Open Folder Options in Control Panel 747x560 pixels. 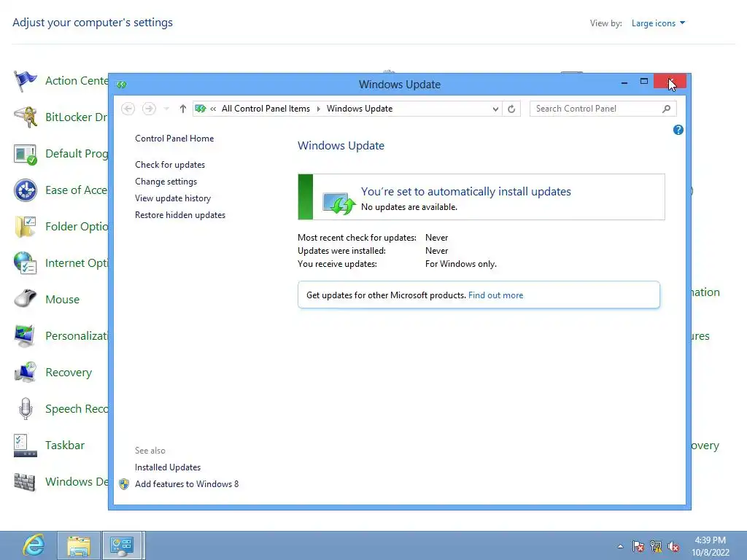[61, 227]
